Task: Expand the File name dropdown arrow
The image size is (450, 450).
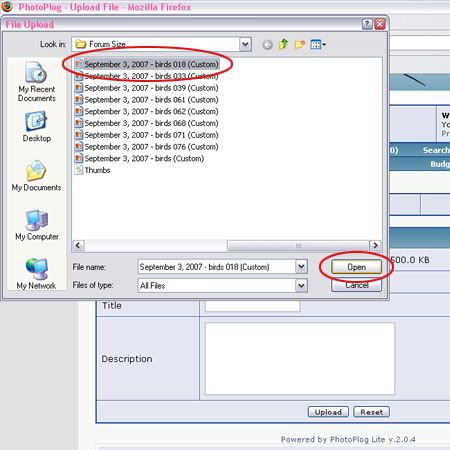Action: click(x=301, y=266)
